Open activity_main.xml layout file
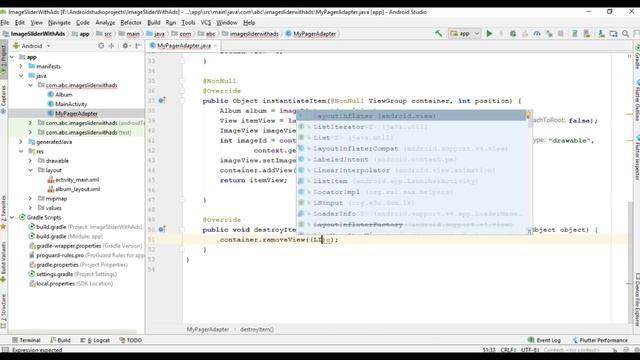640x360 pixels. click(x=73, y=180)
